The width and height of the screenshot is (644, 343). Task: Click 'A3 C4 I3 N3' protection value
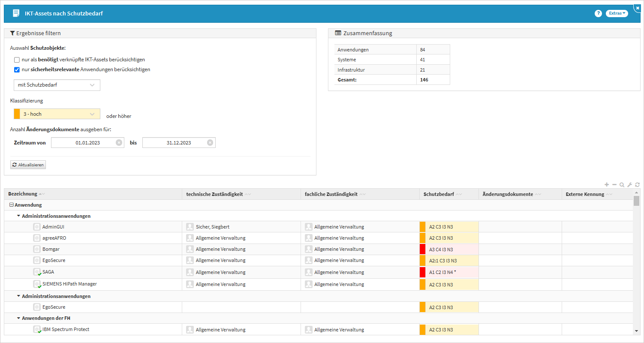(441, 250)
